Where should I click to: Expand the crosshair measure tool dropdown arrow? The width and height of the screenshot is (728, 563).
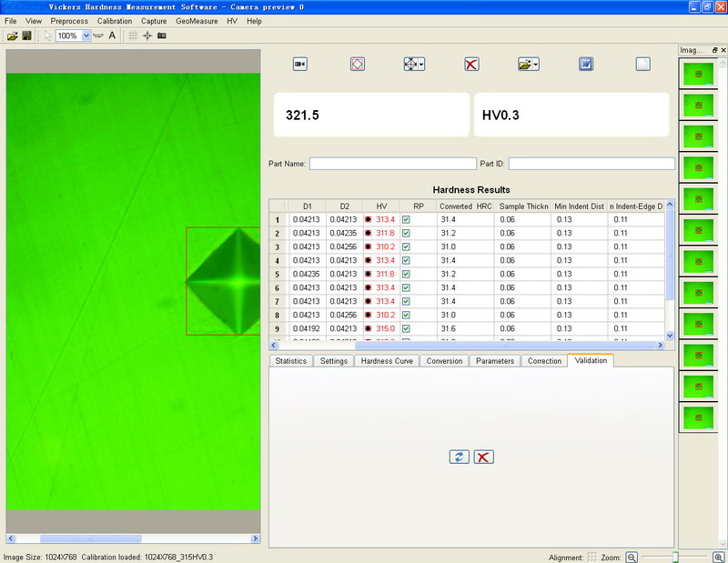(422, 65)
